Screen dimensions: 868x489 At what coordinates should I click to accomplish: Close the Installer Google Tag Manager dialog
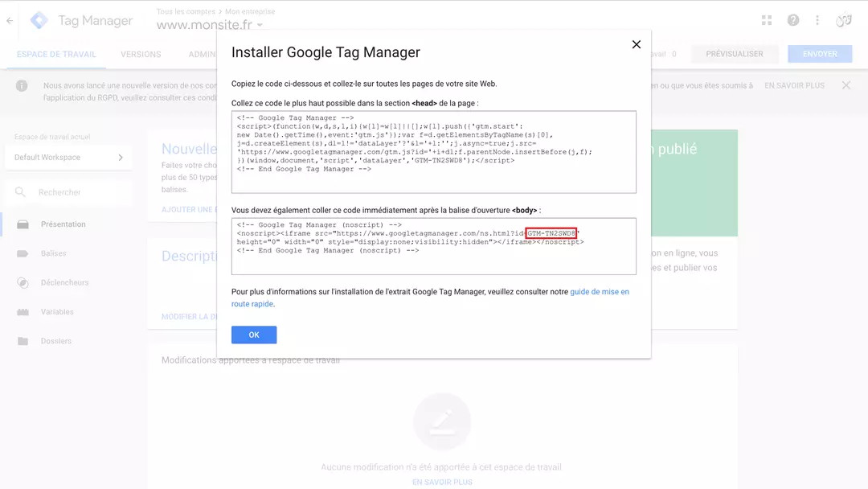[x=636, y=44]
